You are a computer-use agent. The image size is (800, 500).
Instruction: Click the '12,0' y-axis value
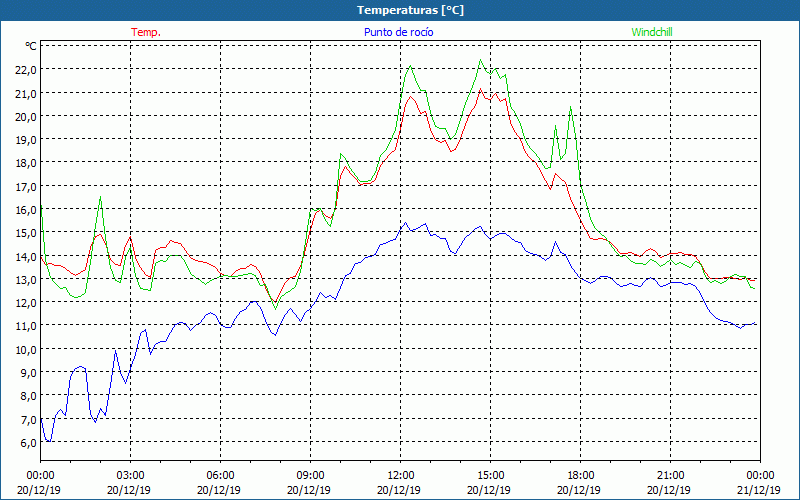tap(26, 303)
